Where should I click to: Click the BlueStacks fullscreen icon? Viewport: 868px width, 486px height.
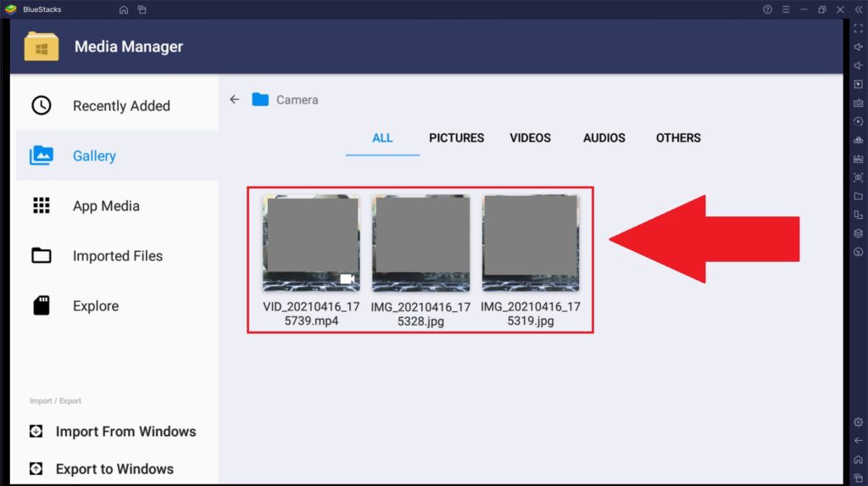[x=858, y=29]
